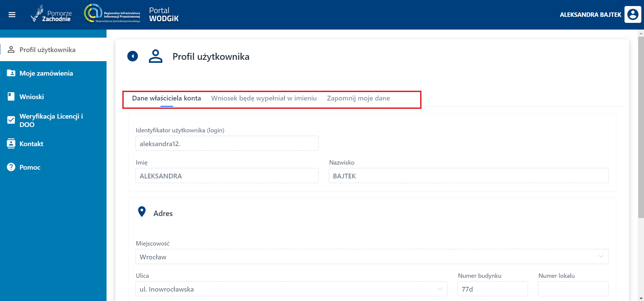Click the Profil użytkownika page heading
This screenshot has width=644, height=301.
pos(211,56)
